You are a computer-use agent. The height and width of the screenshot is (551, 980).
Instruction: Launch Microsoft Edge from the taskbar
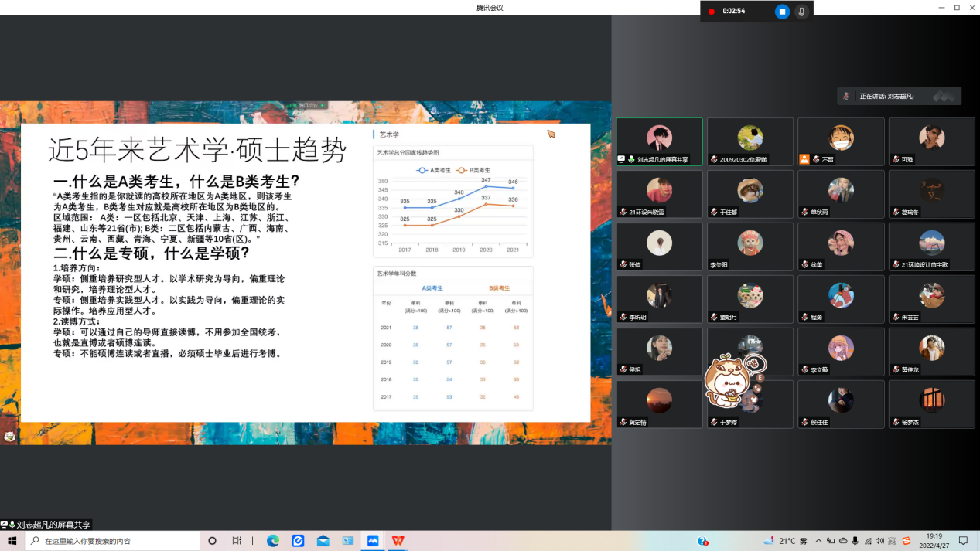click(x=272, y=540)
